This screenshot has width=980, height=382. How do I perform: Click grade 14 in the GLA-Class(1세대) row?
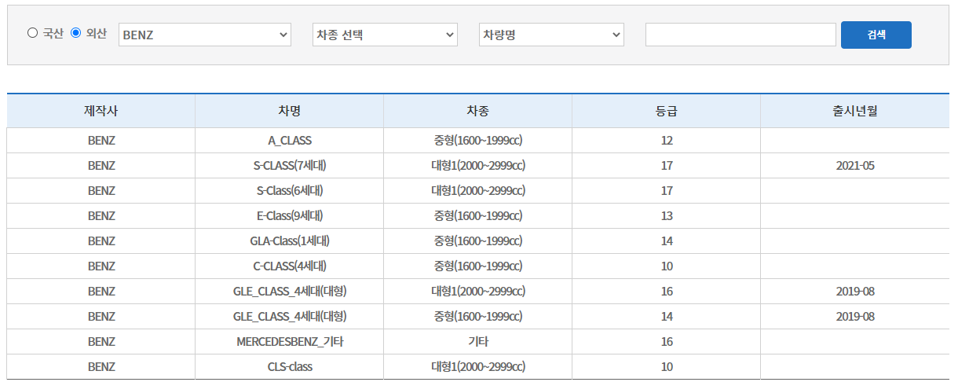click(667, 241)
